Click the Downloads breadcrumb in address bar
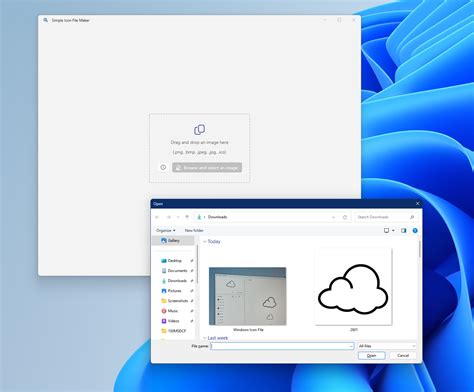The width and height of the screenshot is (474, 392). [x=217, y=217]
